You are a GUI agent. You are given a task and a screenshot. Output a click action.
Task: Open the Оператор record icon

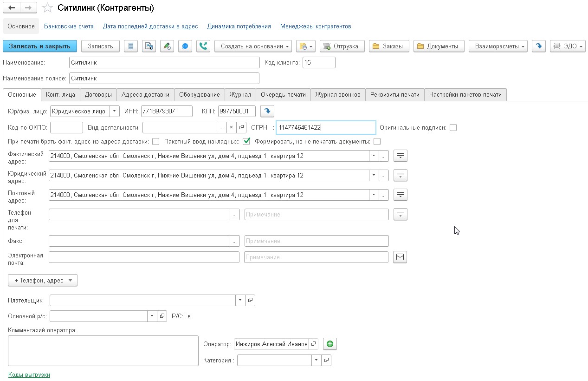313,344
